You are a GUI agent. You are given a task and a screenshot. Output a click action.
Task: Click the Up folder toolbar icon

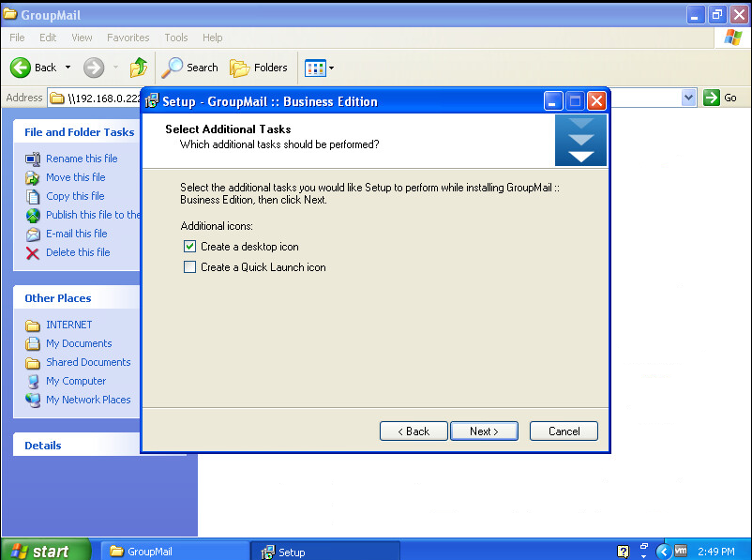pyautogui.click(x=139, y=68)
